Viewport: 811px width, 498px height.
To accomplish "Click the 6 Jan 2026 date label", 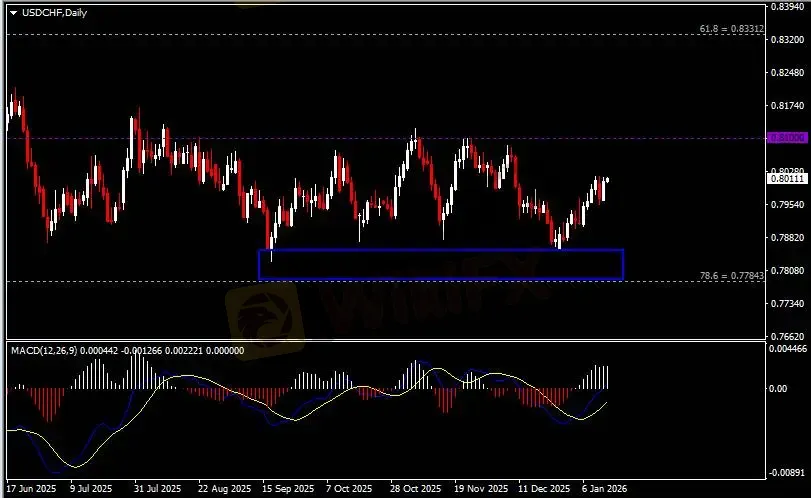I will pyautogui.click(x=604, y=489).
